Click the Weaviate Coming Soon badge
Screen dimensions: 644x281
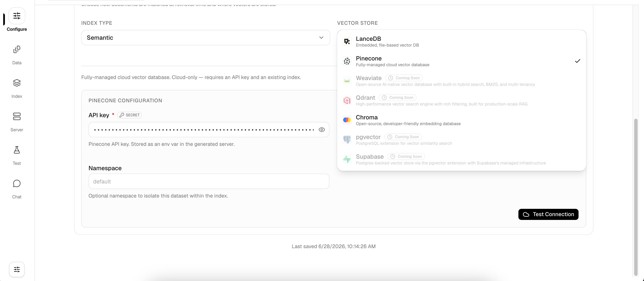(x=404, y=78)
